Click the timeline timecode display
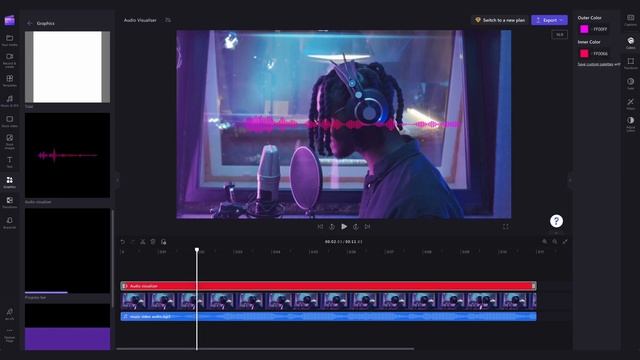 point(343,242)
